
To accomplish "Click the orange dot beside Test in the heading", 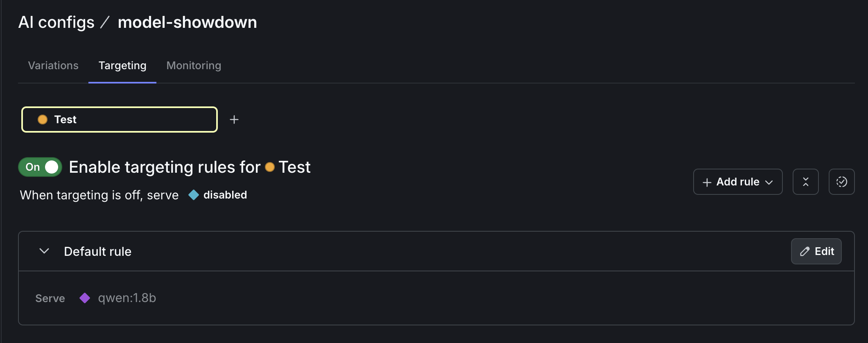I will 270,167.
